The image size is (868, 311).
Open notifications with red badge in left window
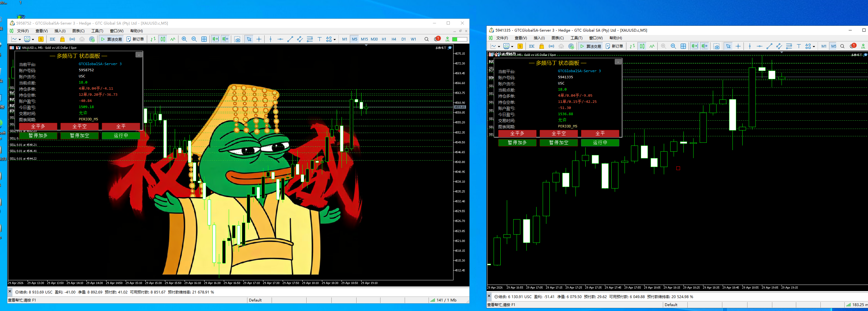click(x=437, y=39)
